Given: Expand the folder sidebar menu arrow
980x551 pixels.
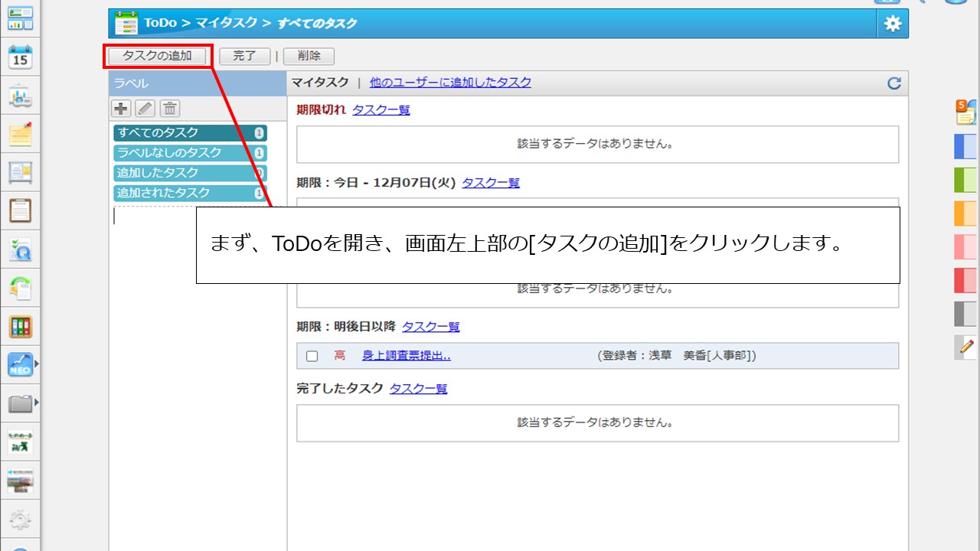Looking at the screenshot, I should [36, 403].
